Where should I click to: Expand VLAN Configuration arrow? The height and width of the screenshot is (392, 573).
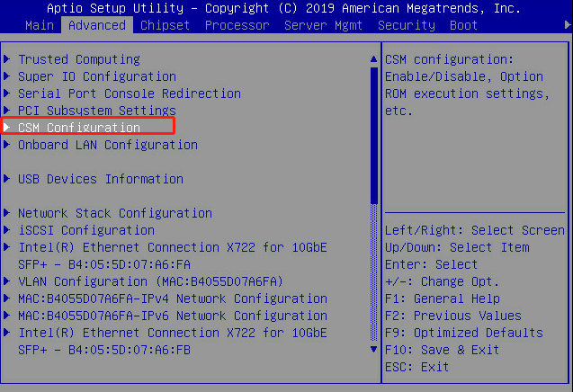(x=8, y=281)
